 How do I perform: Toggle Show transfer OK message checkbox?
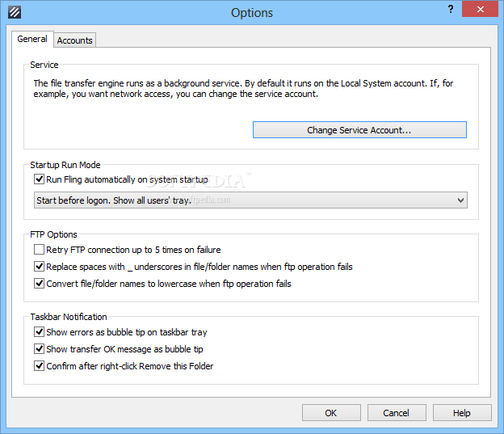click(40, 349)
